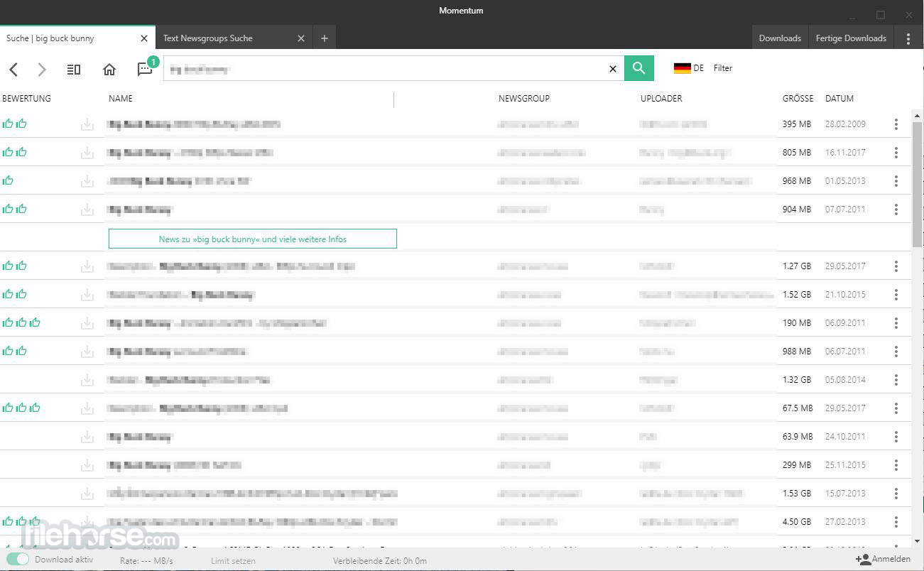Open the Downloads tab
924x571 pixels.
pyautogui.click(x=780, y=38)
